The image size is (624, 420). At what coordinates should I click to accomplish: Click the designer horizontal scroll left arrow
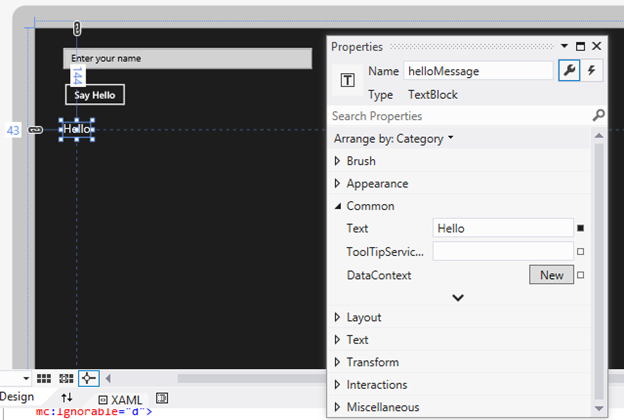pos(108,378)
